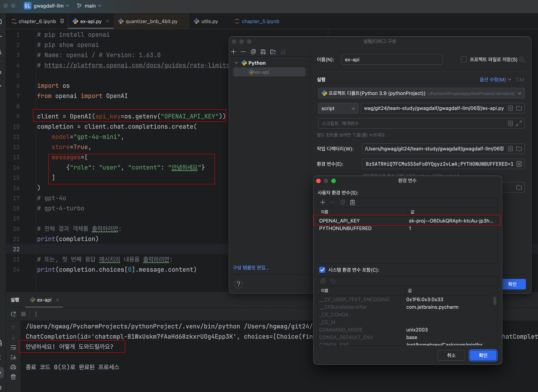The height and width of the screenshot is (392, 538).
Task: Click rerun ex-api icon in run panel
Action: (13, 314)
